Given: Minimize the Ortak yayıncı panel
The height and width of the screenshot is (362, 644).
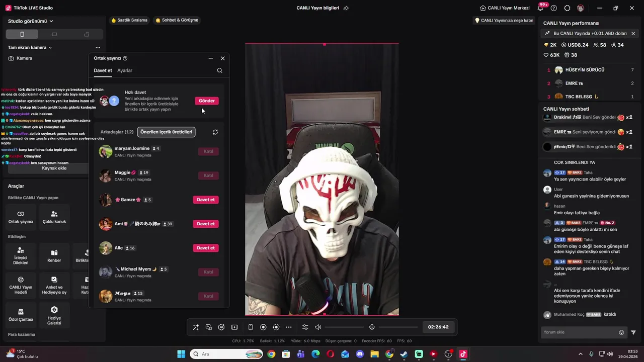Looking at the screenshot, I should (x=210, y=58).
